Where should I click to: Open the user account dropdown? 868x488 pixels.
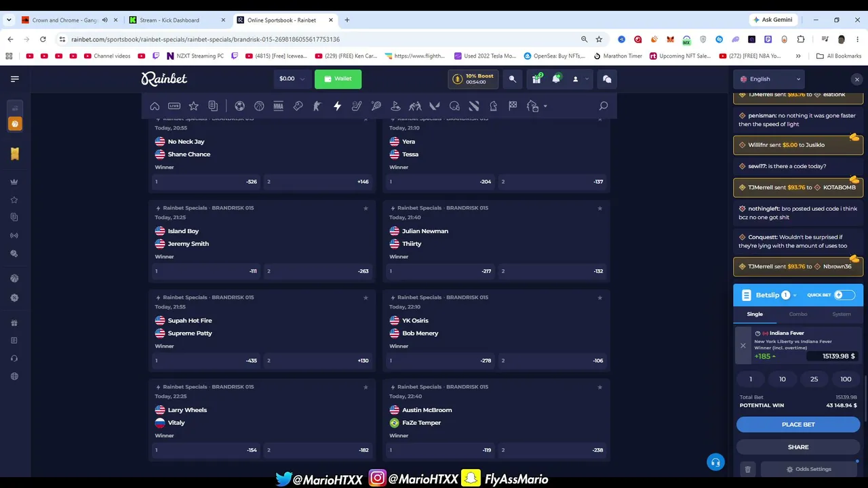[580, 79]
